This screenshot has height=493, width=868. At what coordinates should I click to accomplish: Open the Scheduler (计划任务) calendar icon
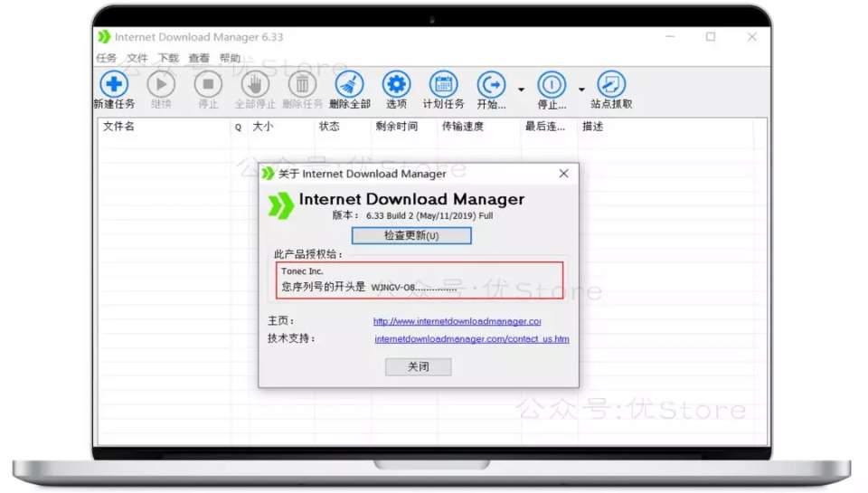tap(443, 84)
